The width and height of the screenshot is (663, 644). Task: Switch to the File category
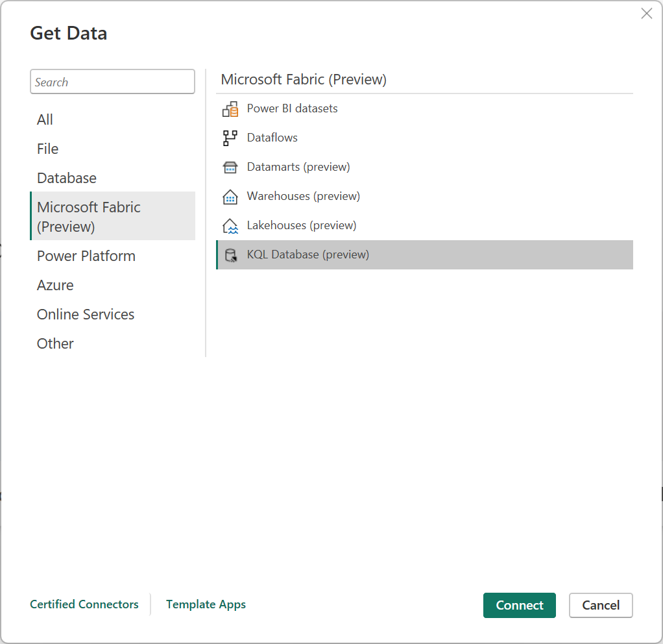click(x=47, y=149)
